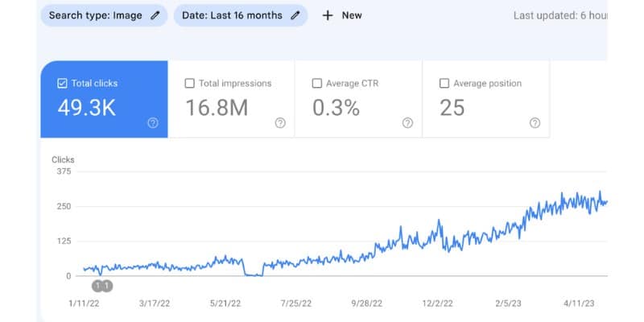The height and width of the screenshot is (322, 644).
Task: Open the Search type: Image filter
Action: pyautogui.click(x=104, y=15)
